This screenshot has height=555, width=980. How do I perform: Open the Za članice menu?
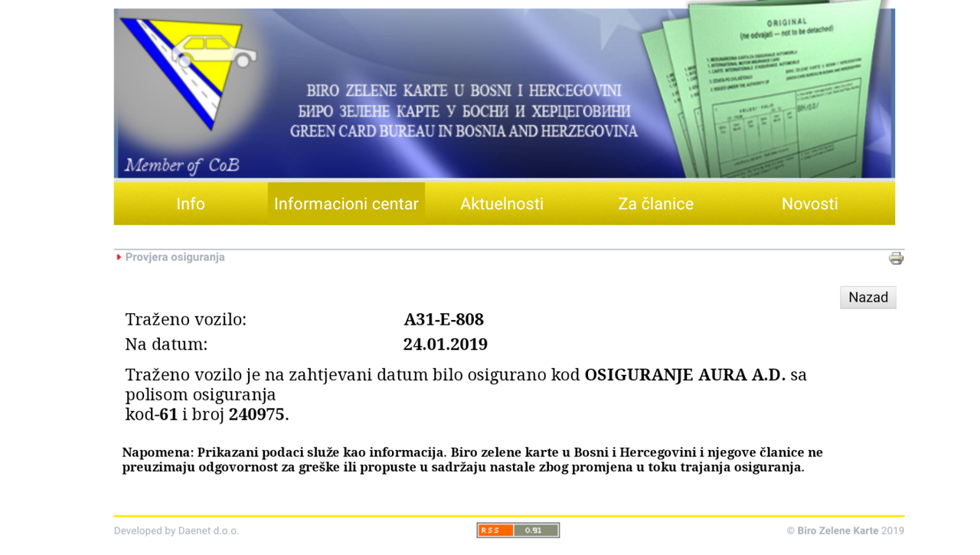click(655, 204)
